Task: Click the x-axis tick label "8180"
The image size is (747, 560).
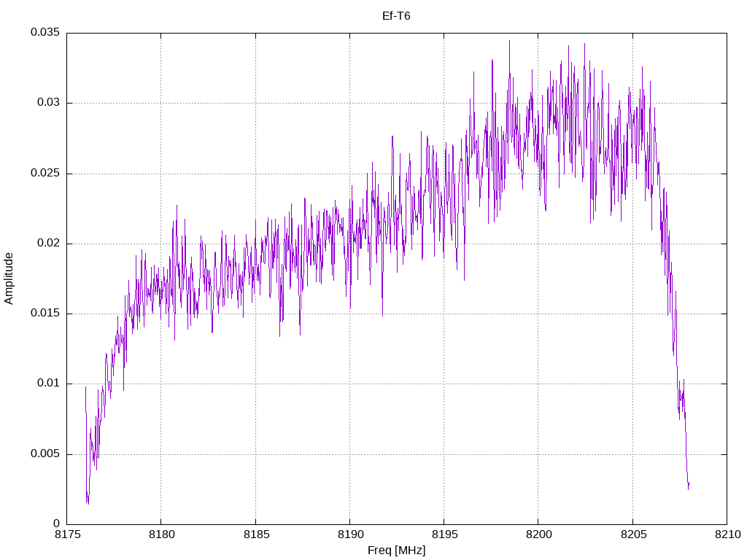Action: [162, 534]
